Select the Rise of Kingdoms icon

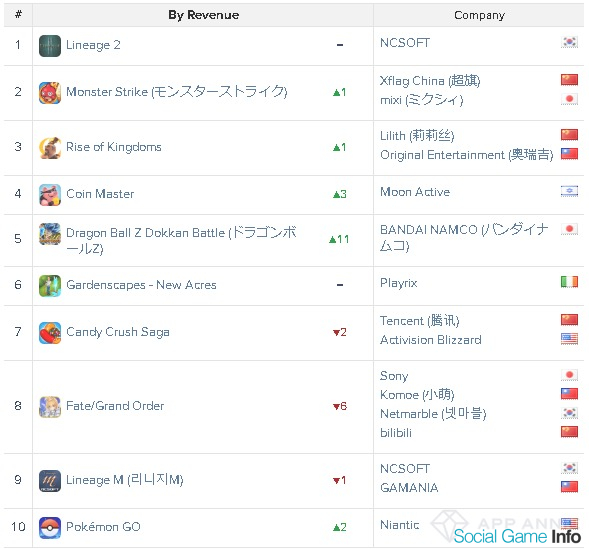50,148
